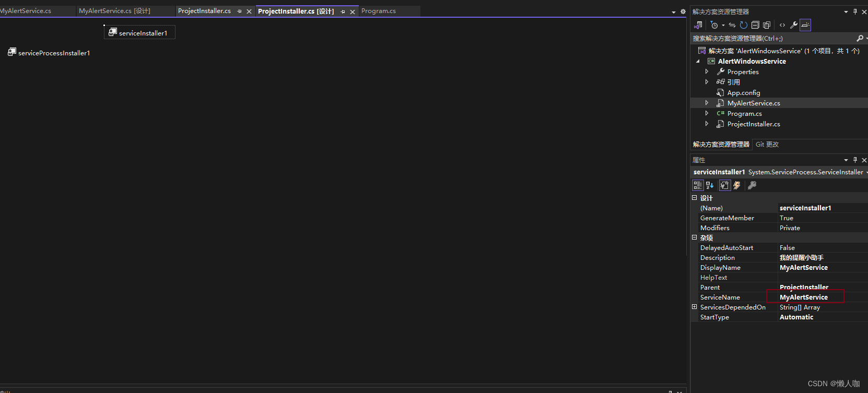Expand the MyAlertService.cs node

pos(707,103)
